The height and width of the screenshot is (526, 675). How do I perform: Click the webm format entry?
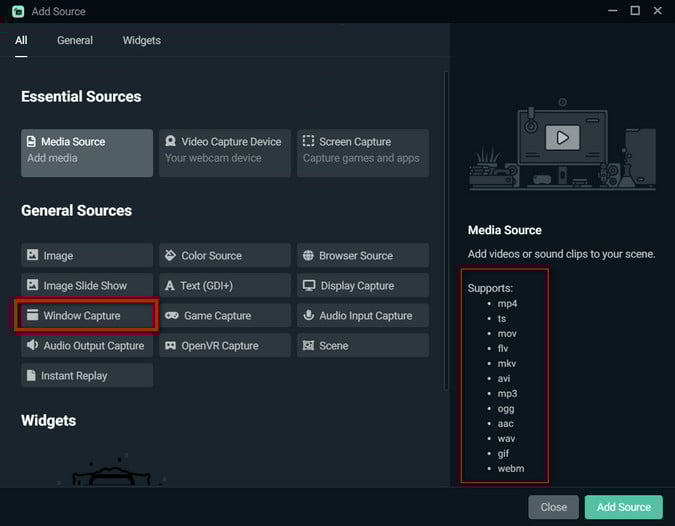click(511, 468)
